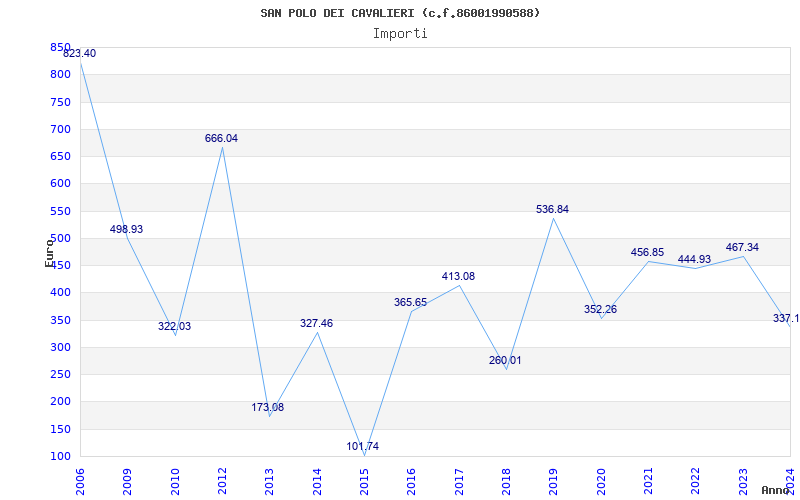Select the 444.93 data label
This screenshot has width=800, height=500.
click(x=694, y=259)
